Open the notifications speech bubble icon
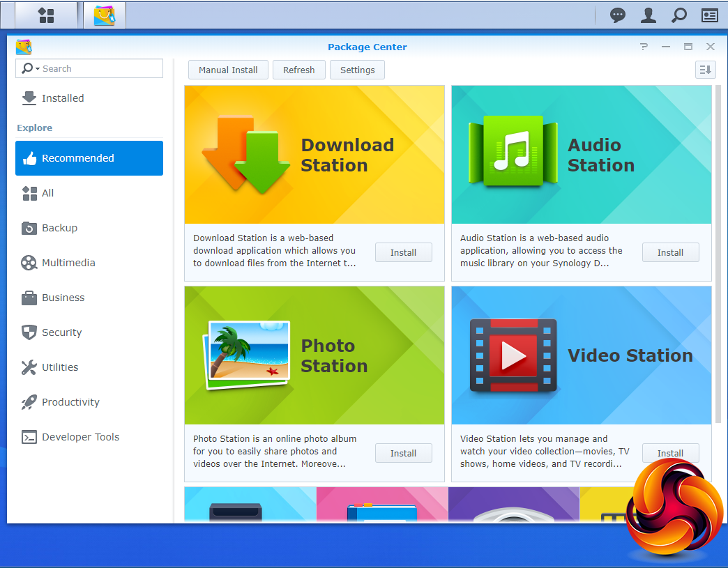Image resolution: width=728 pixels, height=568 pixels. click(x=617, y=15)
